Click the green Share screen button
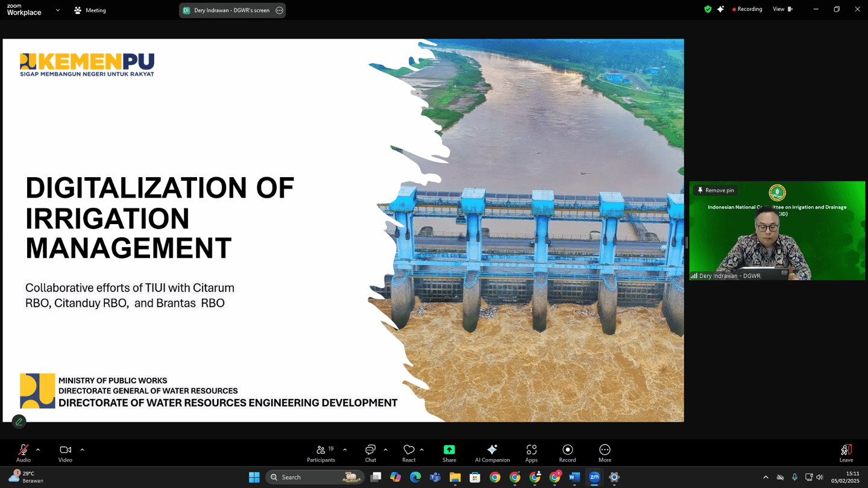Screen dimensions: 868x488 point(449,453)
